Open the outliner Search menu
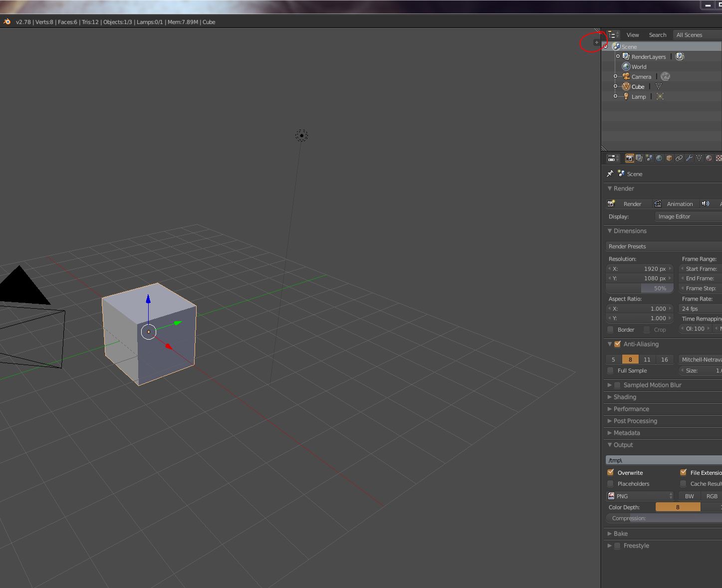This screenshot has width=722, height=588. [658, 35]
